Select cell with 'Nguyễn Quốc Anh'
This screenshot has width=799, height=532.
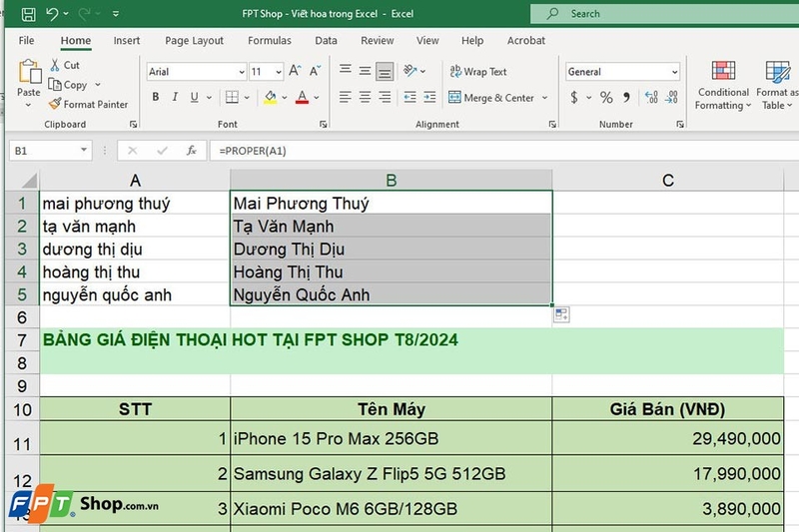[391, 294]
